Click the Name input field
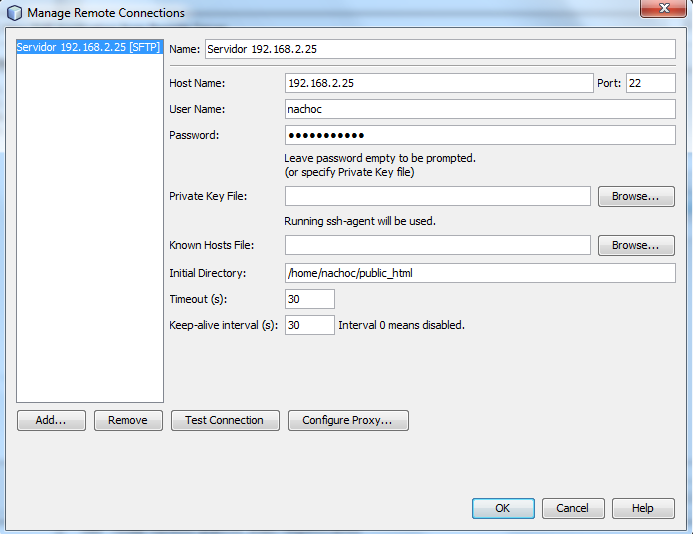Image resolution: width=693 pixels, height=534 pixels. click(440, 49)
